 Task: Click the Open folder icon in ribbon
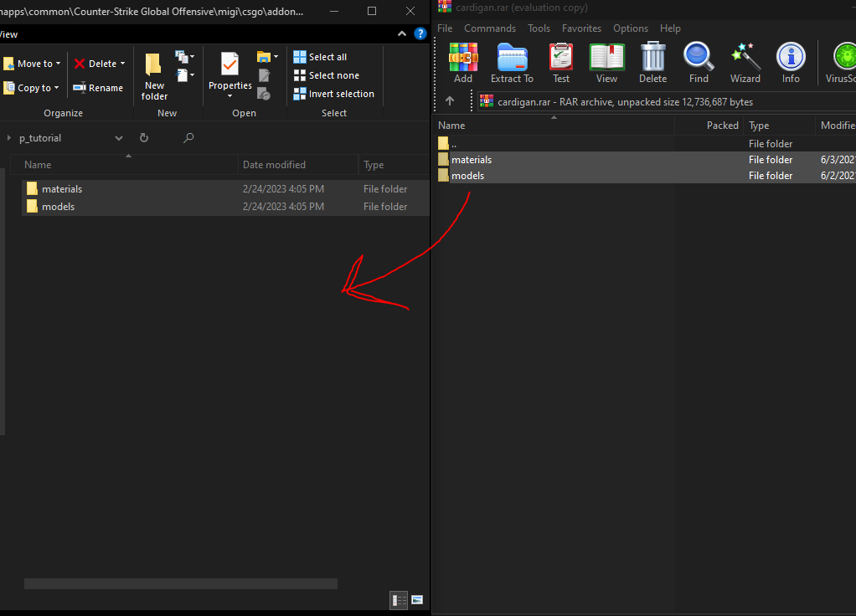pyautogui.click(x=264, y=57)
